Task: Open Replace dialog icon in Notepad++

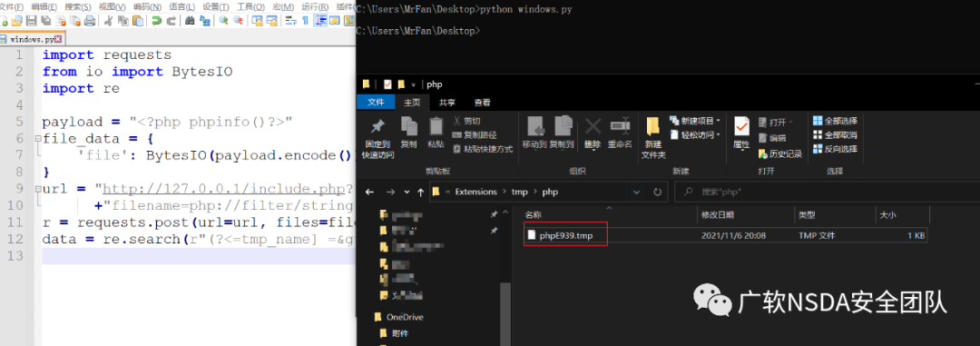Action: (205, 21)
